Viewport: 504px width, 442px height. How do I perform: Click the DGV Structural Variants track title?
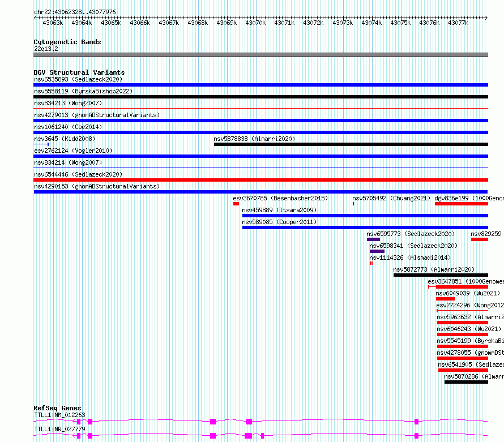tap(79, 72)
